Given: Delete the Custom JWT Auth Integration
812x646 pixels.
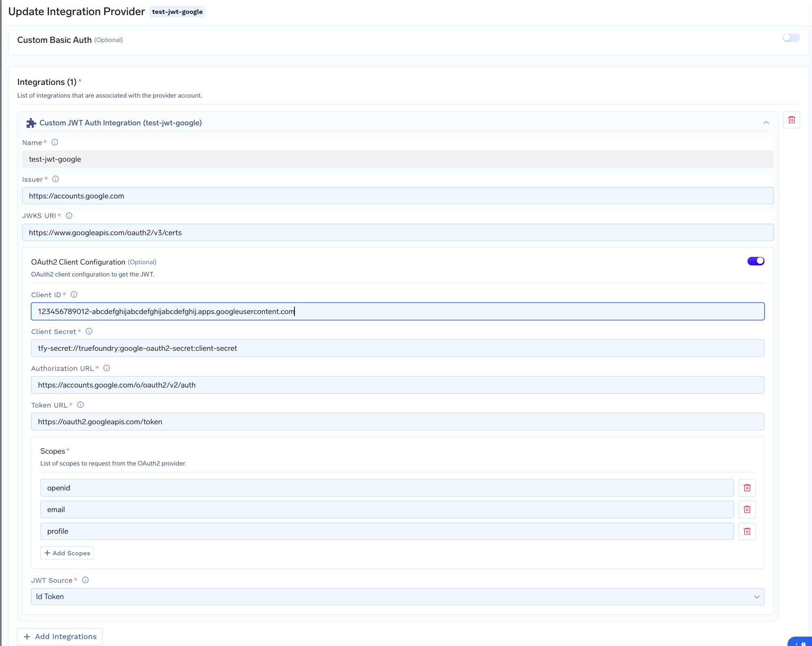Looking at the screenshot, I should coord(791,120).
